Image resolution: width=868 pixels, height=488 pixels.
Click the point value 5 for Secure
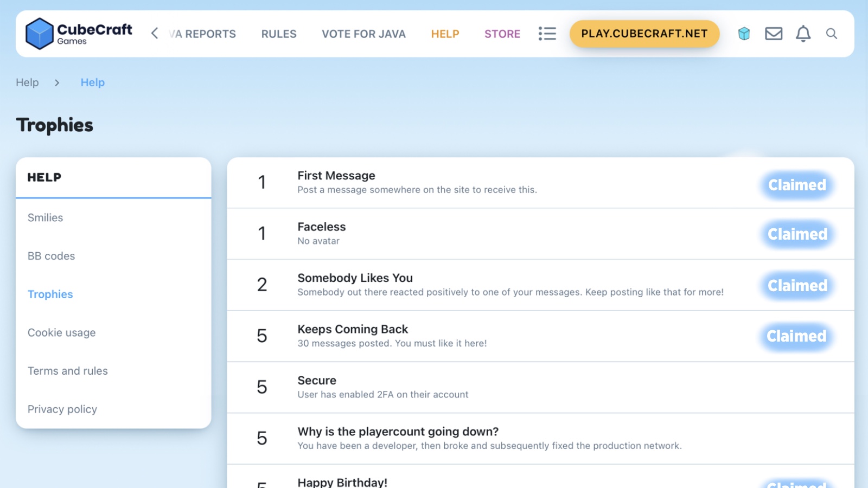click(x=262, y=387)
